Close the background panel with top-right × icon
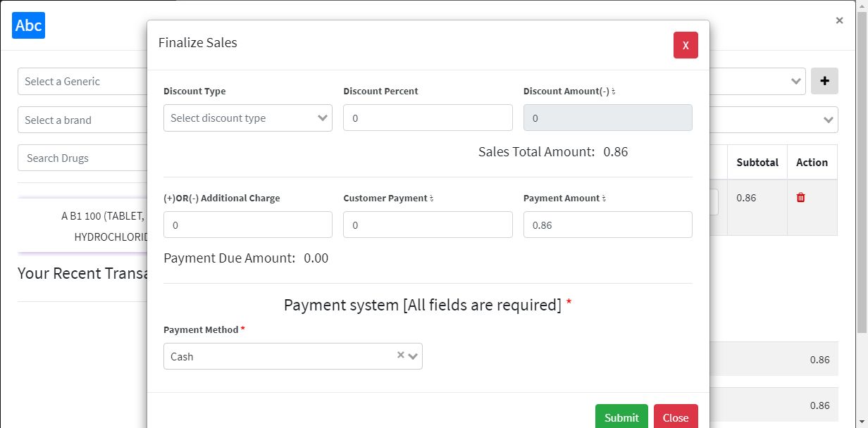Viewport: 868px width, 428px height. tap(839, 20)
